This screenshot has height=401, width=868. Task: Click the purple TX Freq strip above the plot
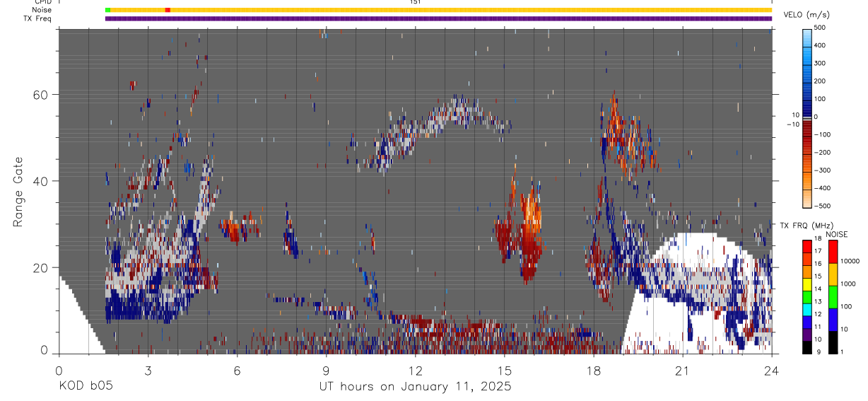point(438,18)
